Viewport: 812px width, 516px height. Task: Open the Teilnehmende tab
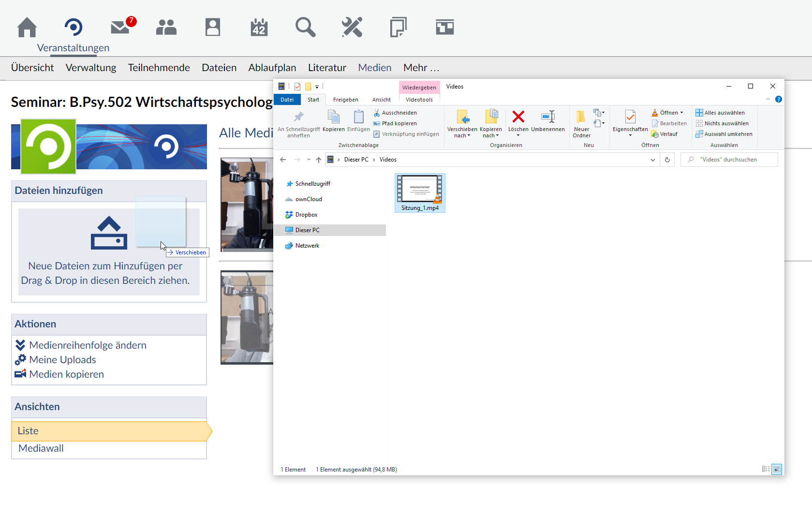(159, 68)
